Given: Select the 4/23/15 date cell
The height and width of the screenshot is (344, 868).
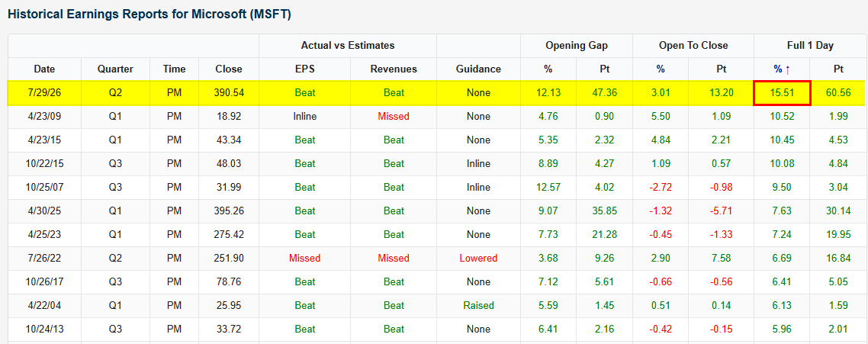Looking at the screenshot, I should coord(44,140).
